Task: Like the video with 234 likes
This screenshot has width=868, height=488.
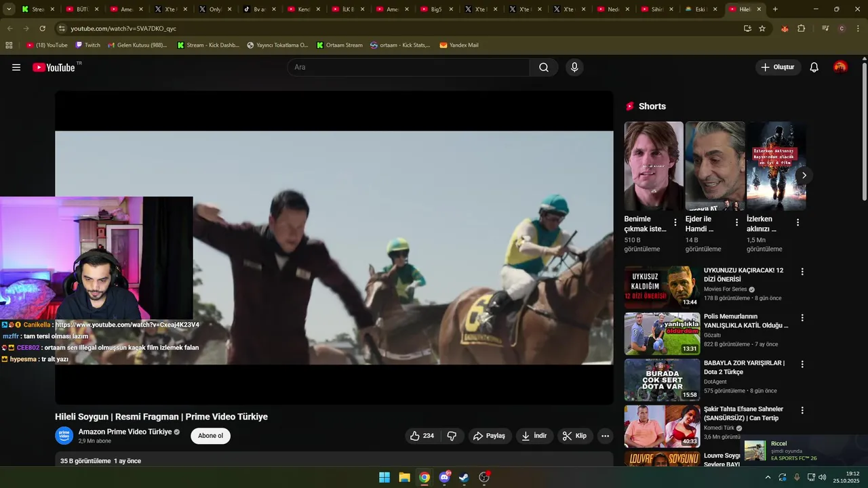Action: point(422,436)
